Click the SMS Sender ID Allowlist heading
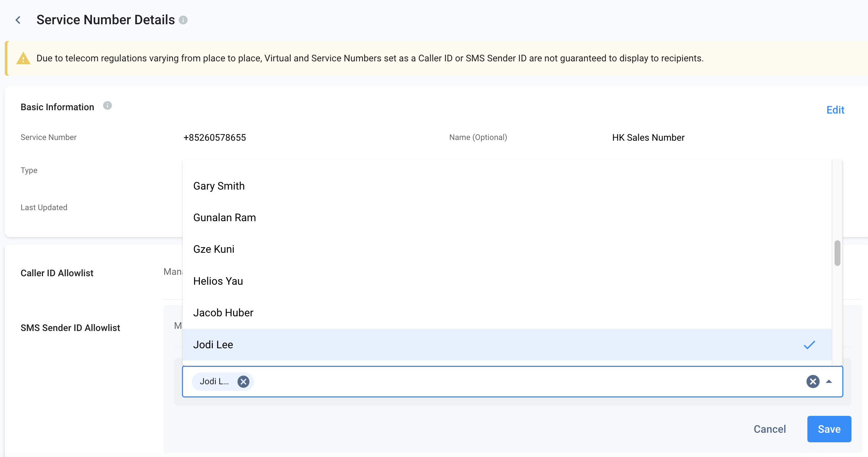The image size is (868, 457). pyautogui.click(x=70, y=328)
